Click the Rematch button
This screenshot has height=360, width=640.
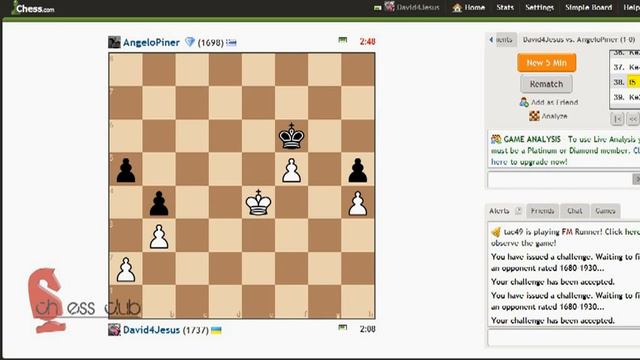pyautogui.click(x=546, y=84)
